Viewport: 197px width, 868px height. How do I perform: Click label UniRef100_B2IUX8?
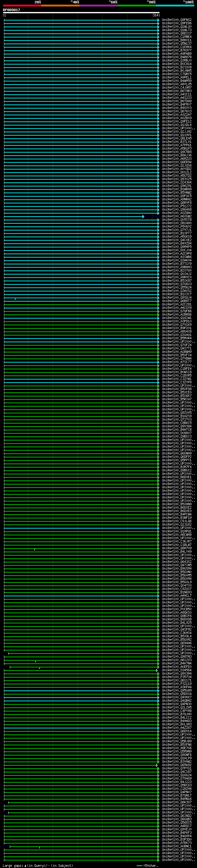pyautogui.click(x=177, y=67)
